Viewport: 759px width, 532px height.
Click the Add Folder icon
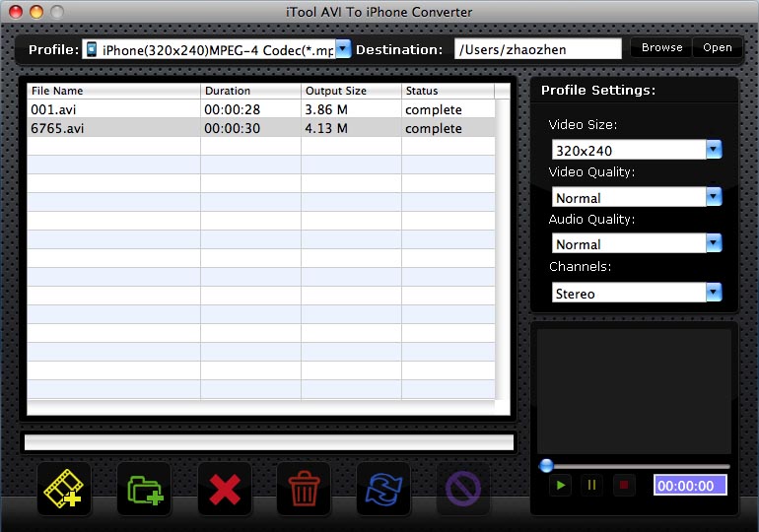tap(144, 489)
